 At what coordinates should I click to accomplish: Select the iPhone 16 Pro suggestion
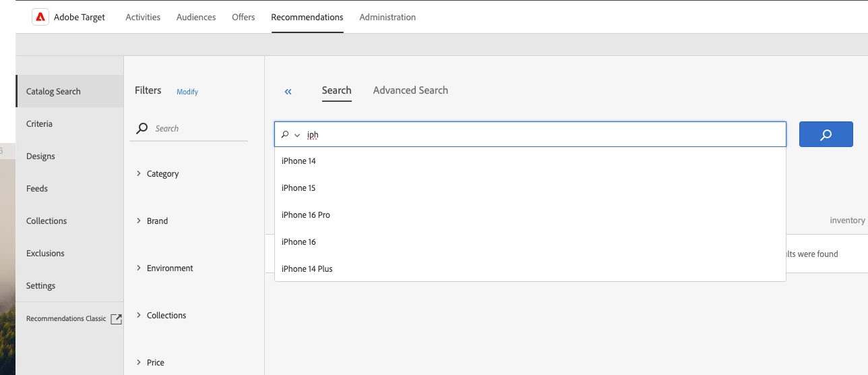306,215
